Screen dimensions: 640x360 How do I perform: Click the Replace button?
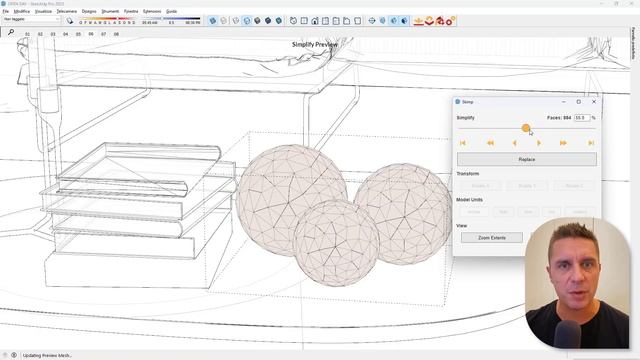click(527, 159)
